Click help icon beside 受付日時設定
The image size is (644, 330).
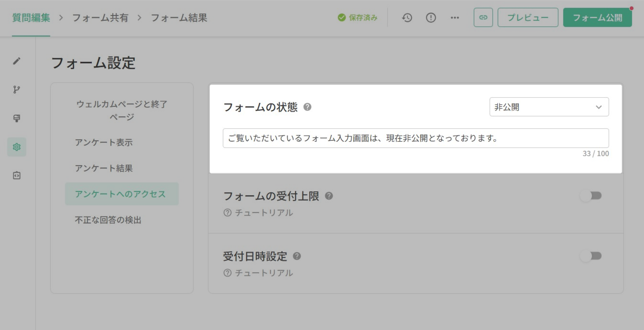pos(297,256)
